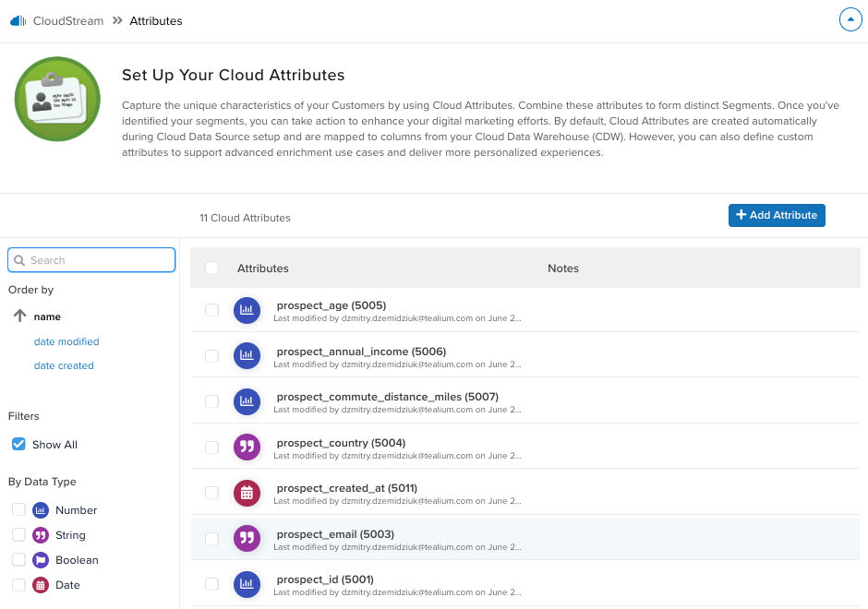The height and width of the screenshot is (609, 868).
Task: Click the string icon beside prospect_email
Action: pyautogui.click(x=247, y=538)
